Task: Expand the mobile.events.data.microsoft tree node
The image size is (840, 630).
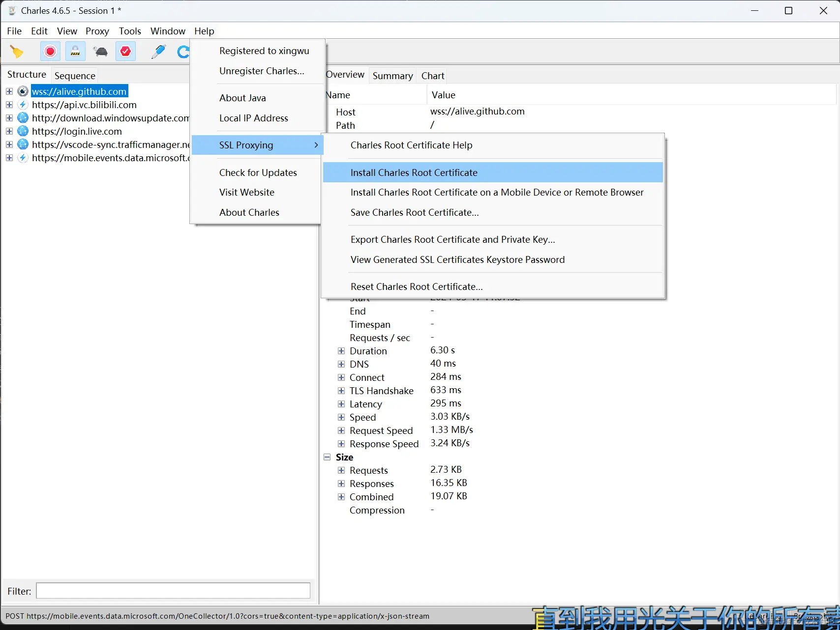Action: point(9,158)
